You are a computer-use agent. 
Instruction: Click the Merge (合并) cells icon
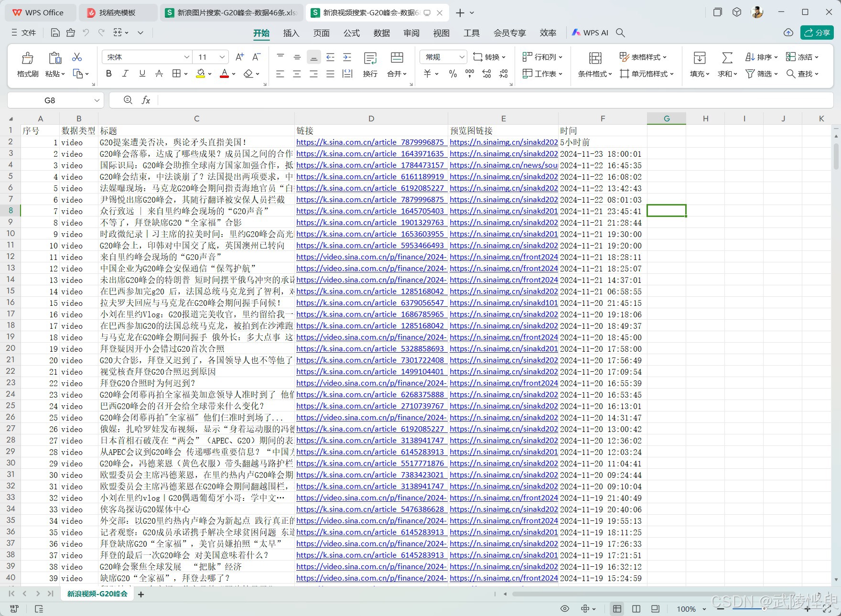pos(397,58)
